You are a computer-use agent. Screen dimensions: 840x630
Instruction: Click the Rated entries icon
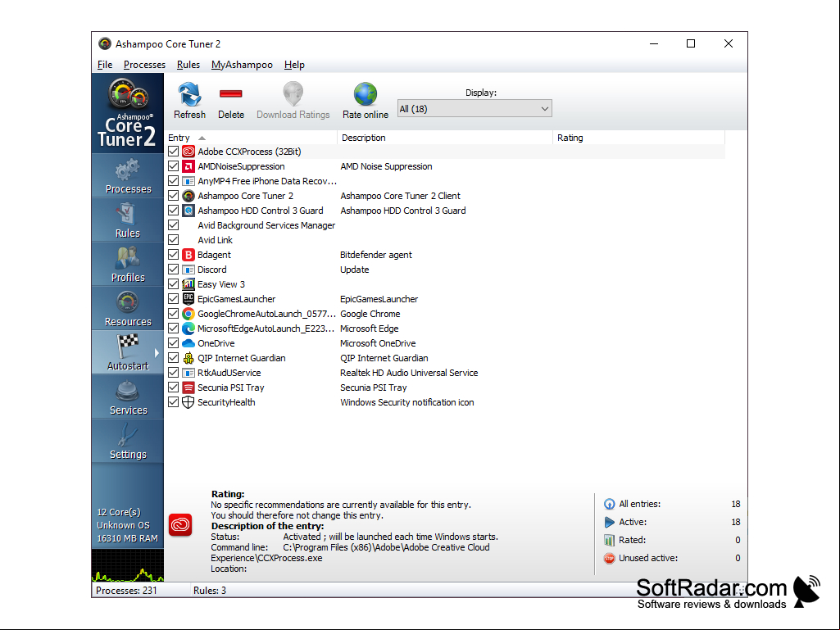point(609,540)
